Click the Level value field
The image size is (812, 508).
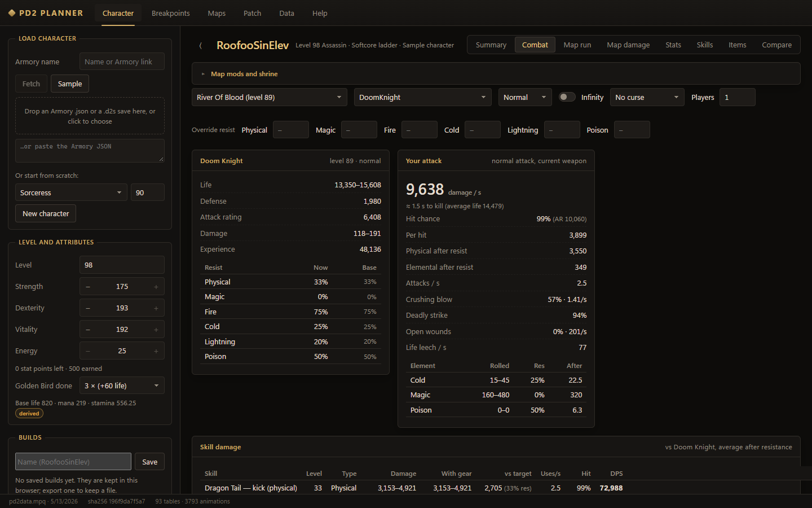(122, 265)
